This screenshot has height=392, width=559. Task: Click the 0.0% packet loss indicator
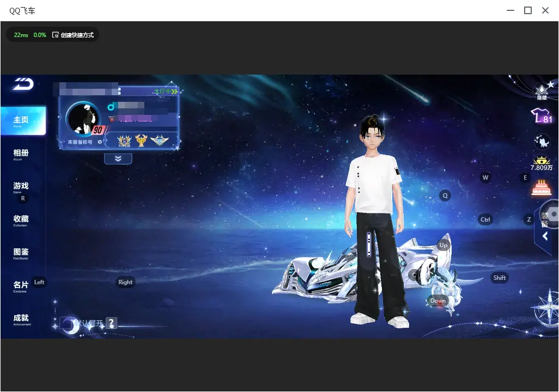coord(40,35)
